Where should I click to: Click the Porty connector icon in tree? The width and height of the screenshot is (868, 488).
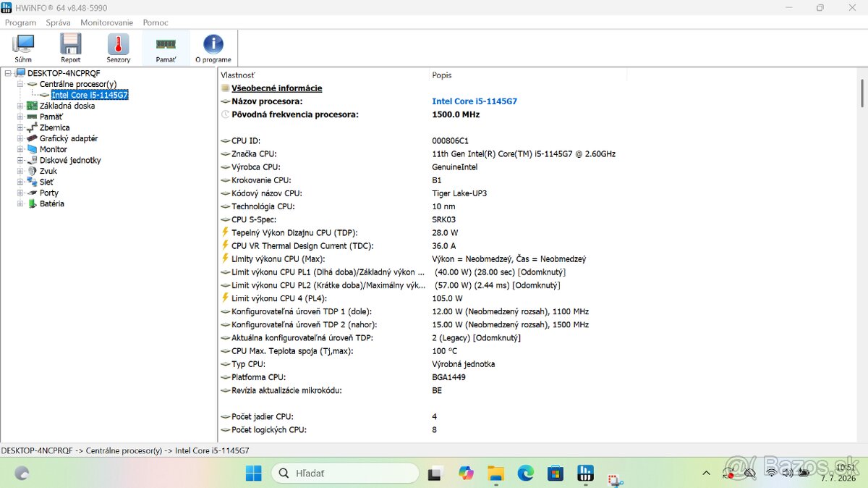[x=33, y=193]
